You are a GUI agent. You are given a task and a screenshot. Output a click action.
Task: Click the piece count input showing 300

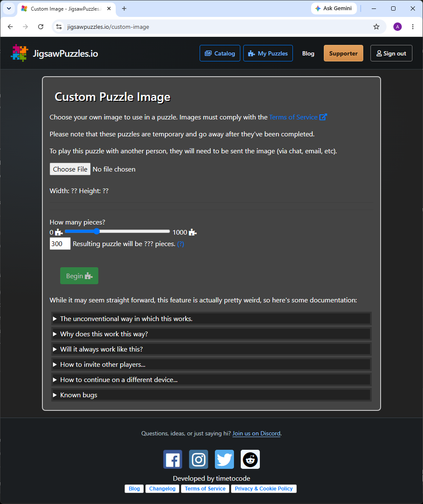click(60, 244)
